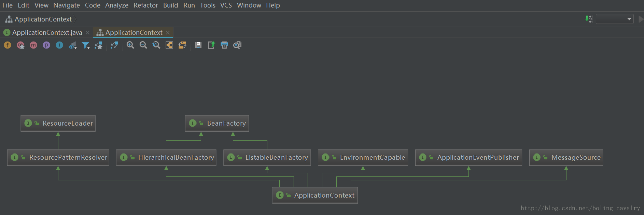Screen dimensions: 644x215
Task: Select the BeanFactory diagram node
Action: tap(217, 123)
